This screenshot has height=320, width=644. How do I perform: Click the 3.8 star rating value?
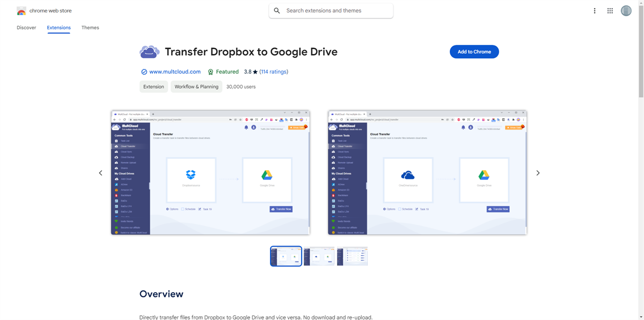[x=251, y=72]
